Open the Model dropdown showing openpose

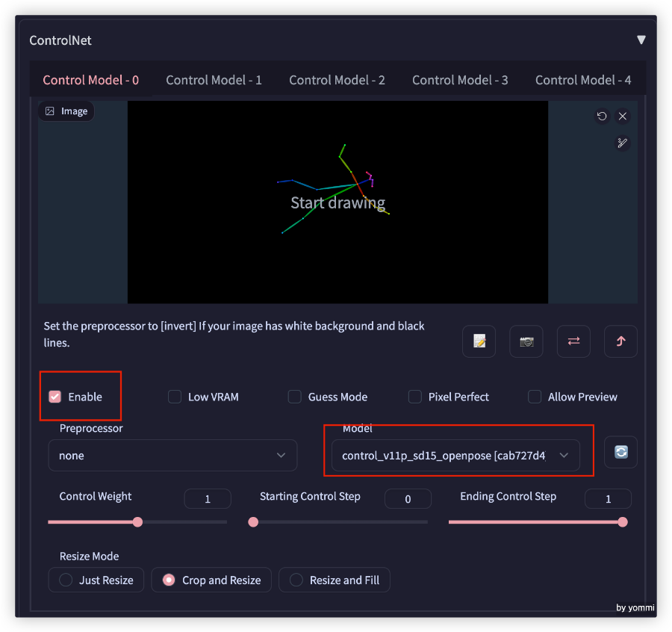[x=455, y=456]
